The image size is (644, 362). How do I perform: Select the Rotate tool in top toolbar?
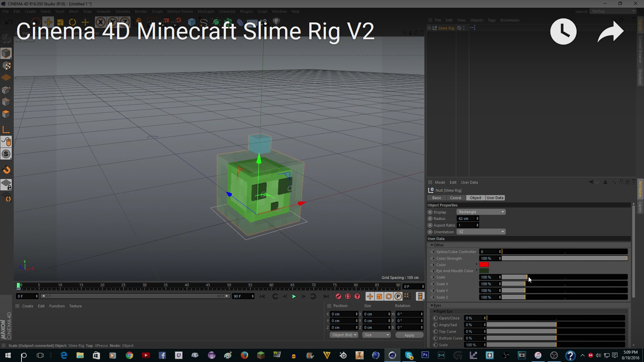click(x=72, y=22)
